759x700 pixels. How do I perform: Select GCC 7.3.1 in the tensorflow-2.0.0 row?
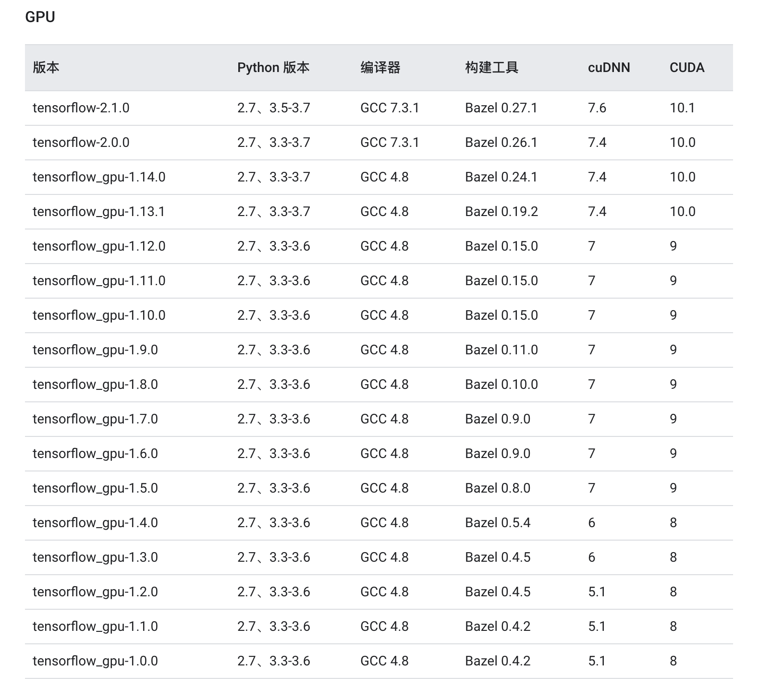(390, 143)
